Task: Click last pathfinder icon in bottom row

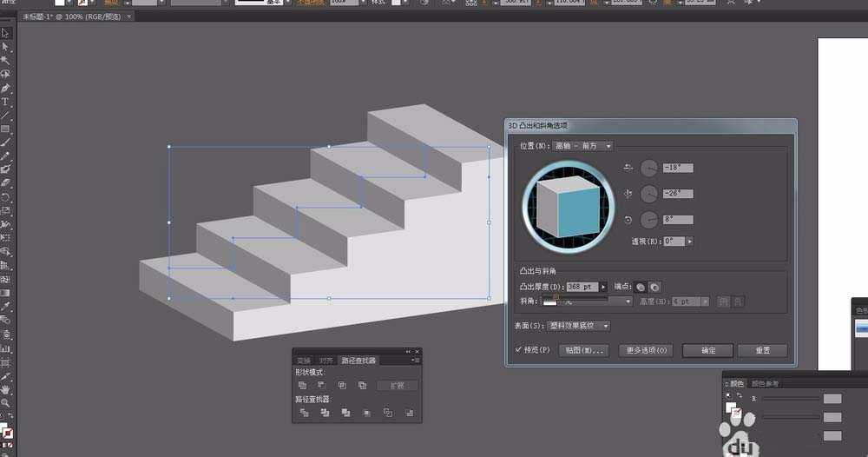Action: 409,413
